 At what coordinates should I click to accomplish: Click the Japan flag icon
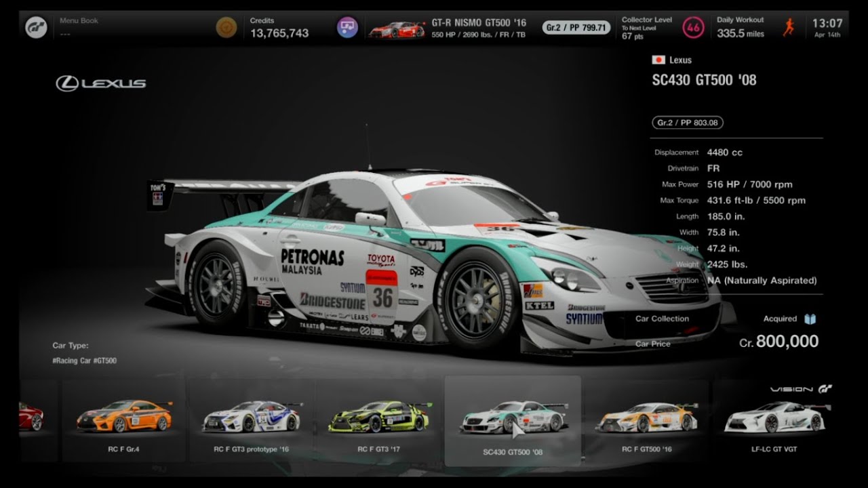click(x=658, y=60)
